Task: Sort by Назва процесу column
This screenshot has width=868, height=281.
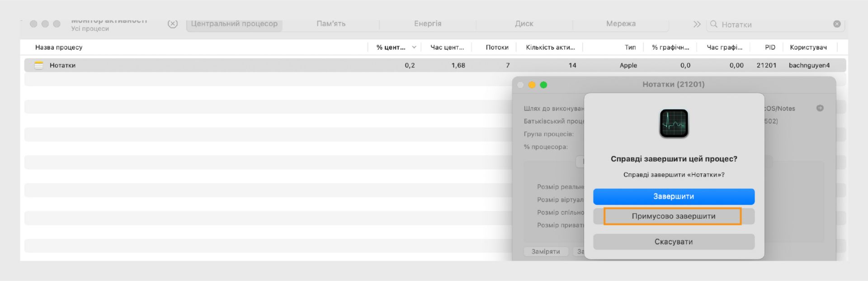Action: (x=59, y=47)
